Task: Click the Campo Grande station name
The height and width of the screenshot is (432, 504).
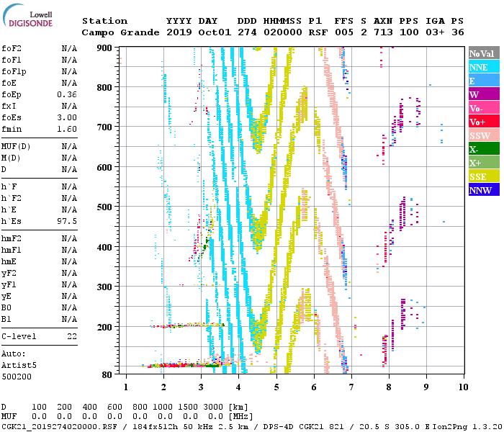Action: 120,32
